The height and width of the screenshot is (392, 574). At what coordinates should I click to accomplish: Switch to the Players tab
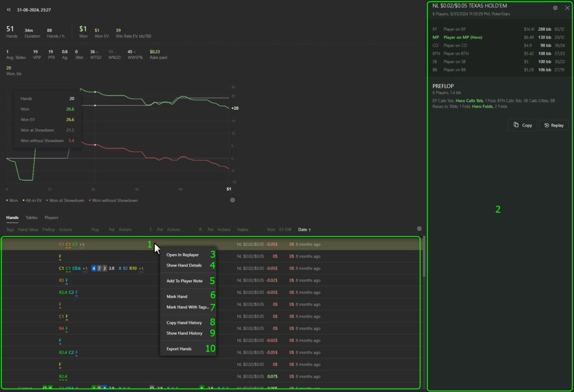coord(51,217)
